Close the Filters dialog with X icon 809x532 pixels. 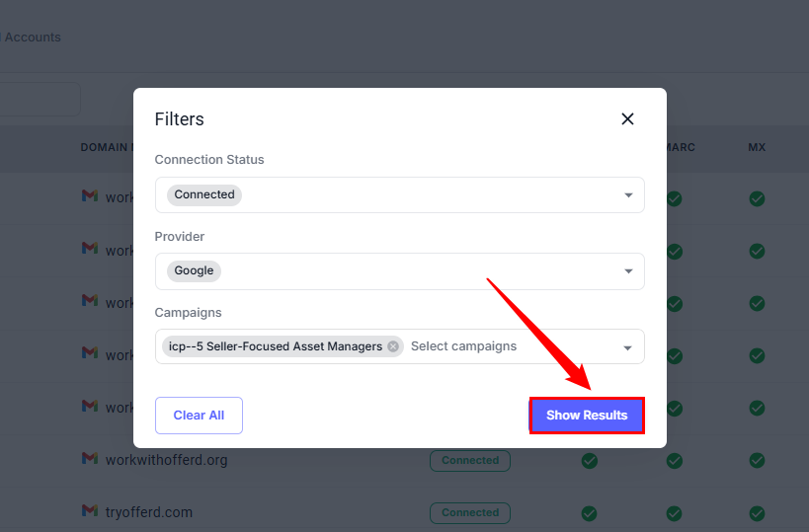tap(627, 119)
